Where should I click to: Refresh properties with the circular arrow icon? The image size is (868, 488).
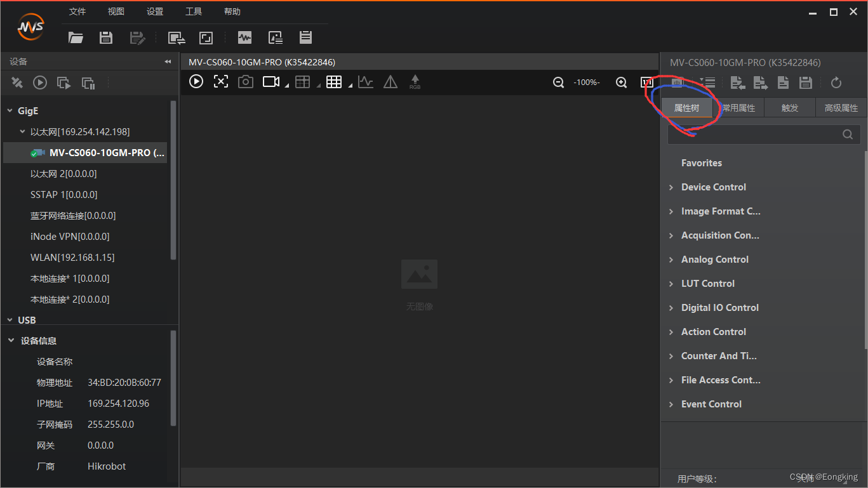[x=836, y=82]
